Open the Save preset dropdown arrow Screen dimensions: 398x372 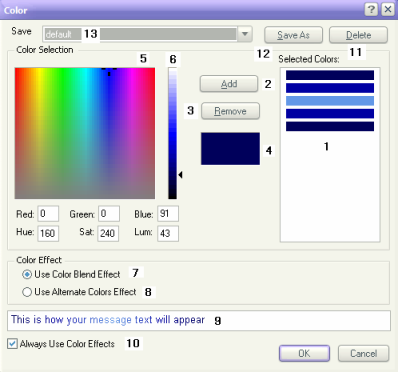pos(245,34)
